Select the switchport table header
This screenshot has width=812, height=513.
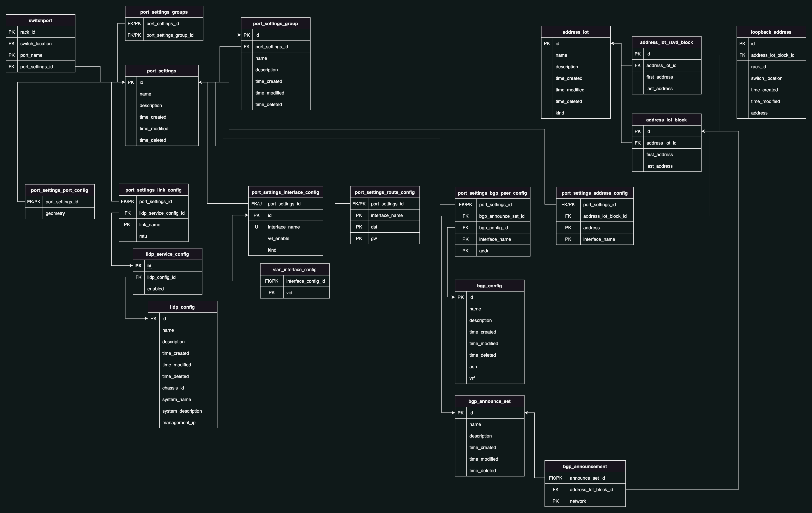[41, 20]
